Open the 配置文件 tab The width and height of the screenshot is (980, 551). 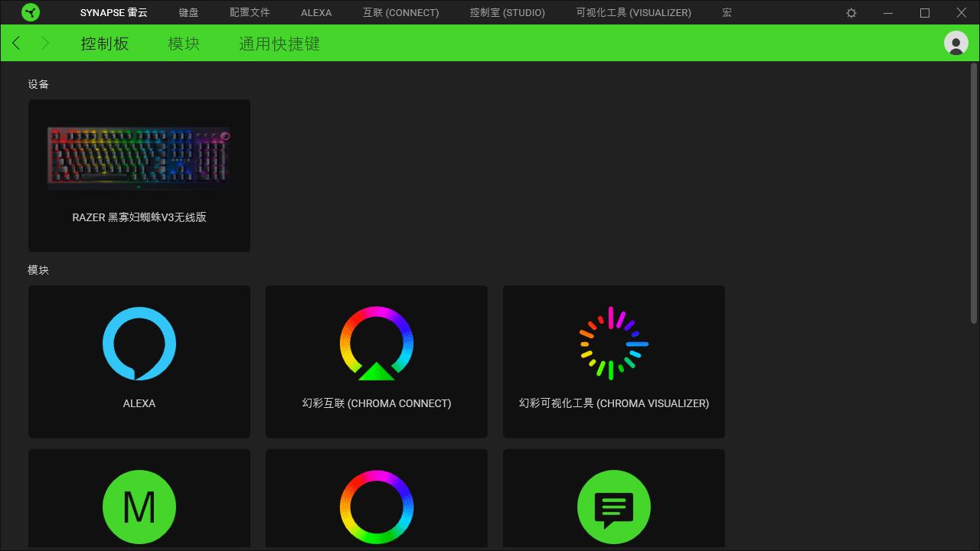250,13
